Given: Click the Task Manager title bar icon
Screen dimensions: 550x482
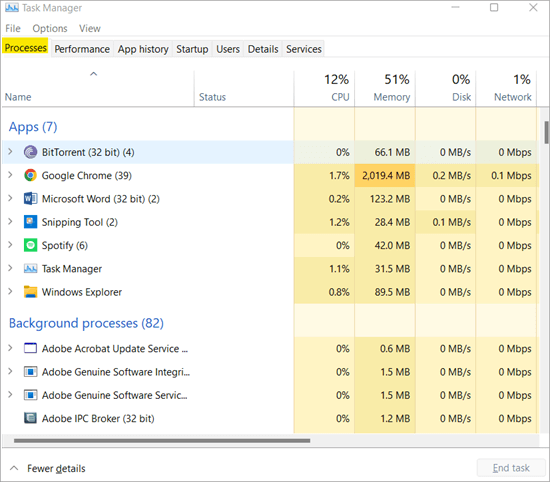Looking at the screenshot, I should click(x=12, y=8).
